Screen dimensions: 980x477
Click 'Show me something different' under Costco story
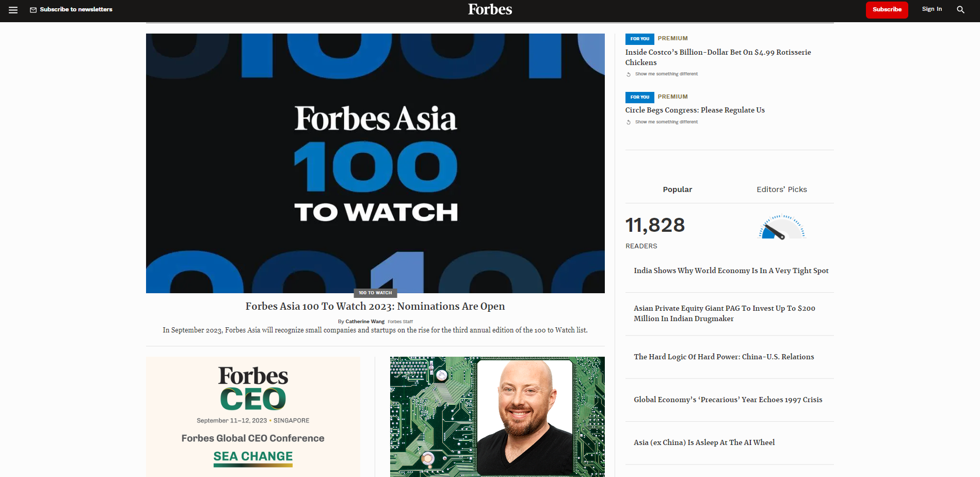pos(666,74)
